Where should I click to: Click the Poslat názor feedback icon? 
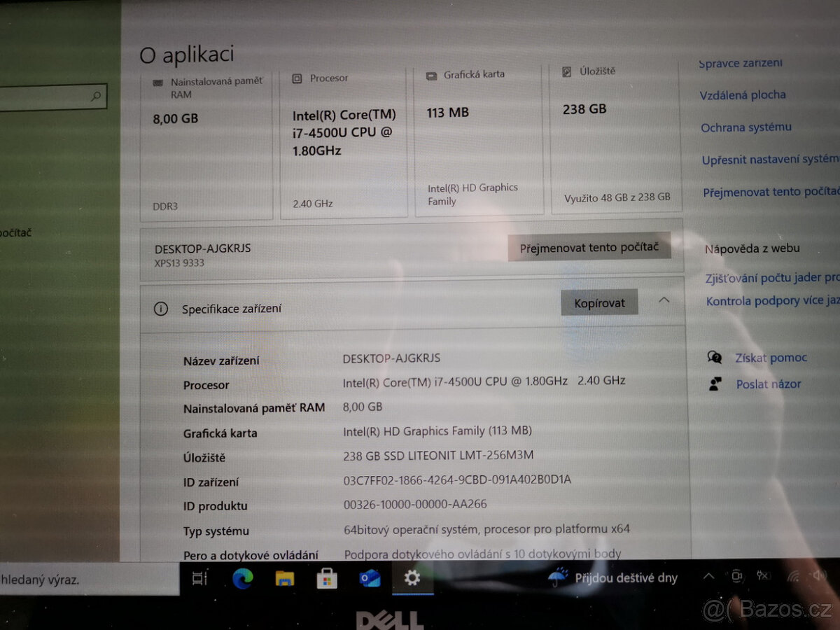715,384
